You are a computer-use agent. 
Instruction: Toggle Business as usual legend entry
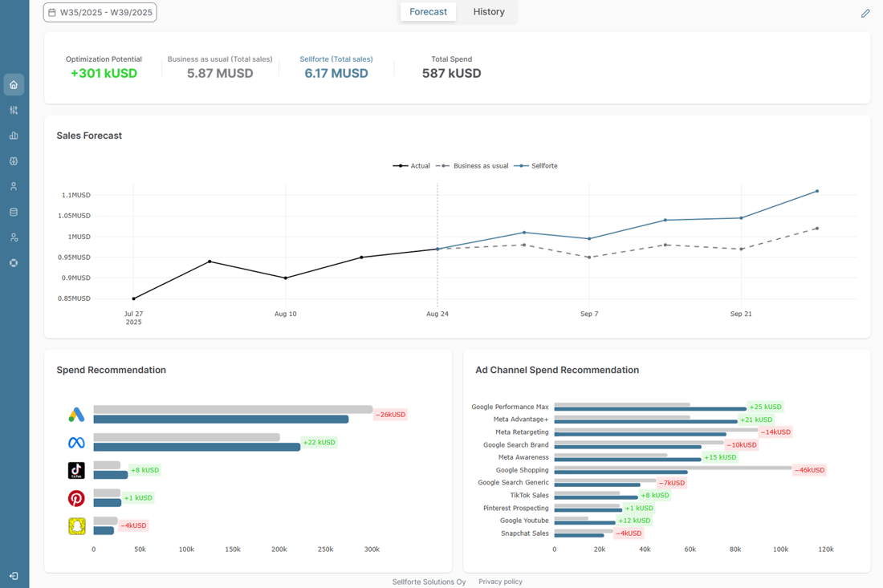click(474, 166)
